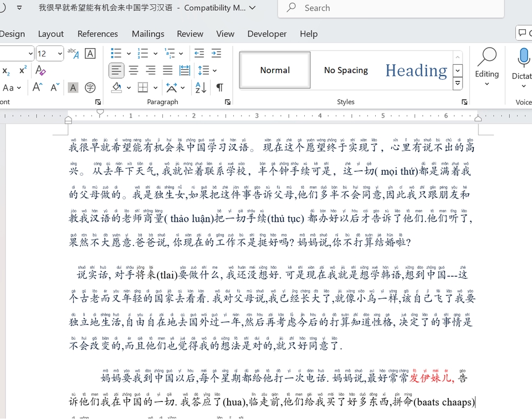
Task: Toggle Align Left paragraph alignment
Action: point(116,70)
